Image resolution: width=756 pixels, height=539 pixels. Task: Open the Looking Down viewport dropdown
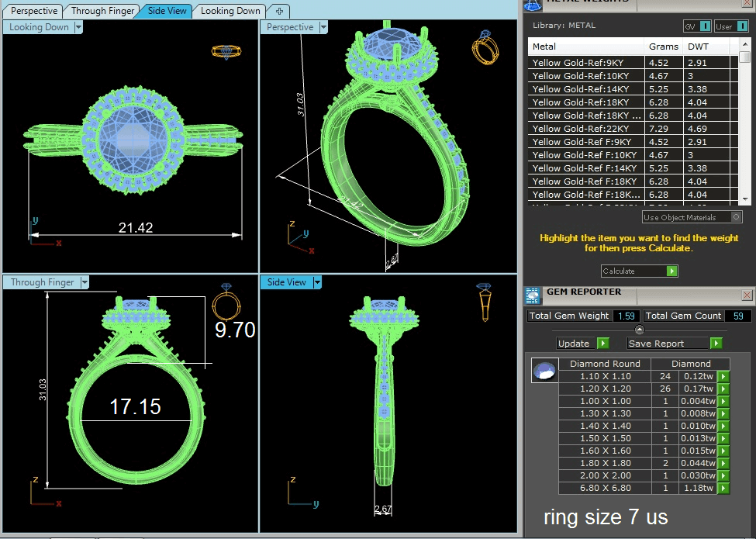tap(78, 27)
